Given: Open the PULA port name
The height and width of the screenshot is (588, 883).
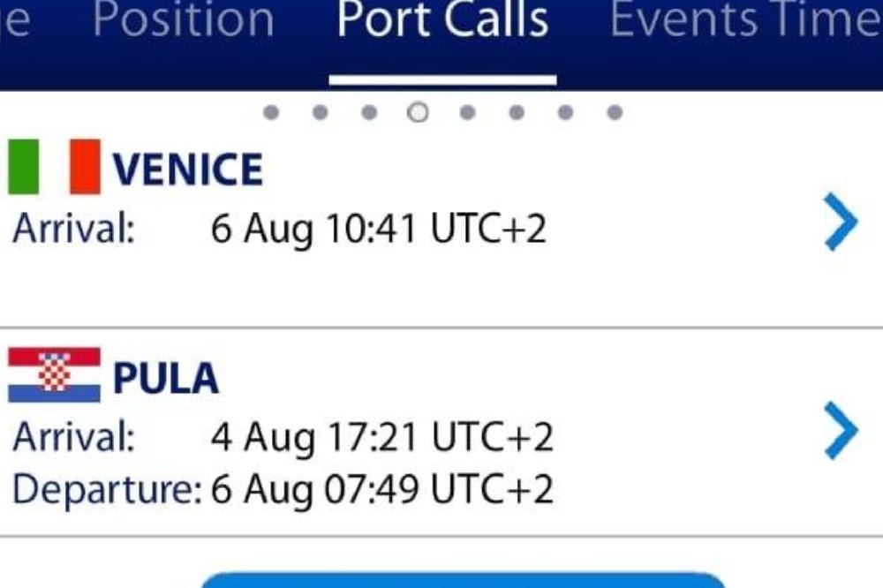Looking at the screenshot, I should pos(166,377).
